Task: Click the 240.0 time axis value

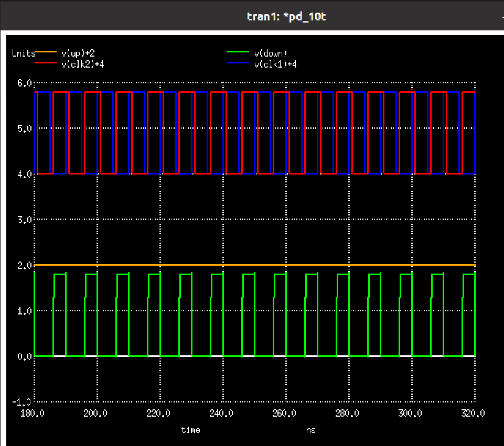Action: click(x=221, y=414)
